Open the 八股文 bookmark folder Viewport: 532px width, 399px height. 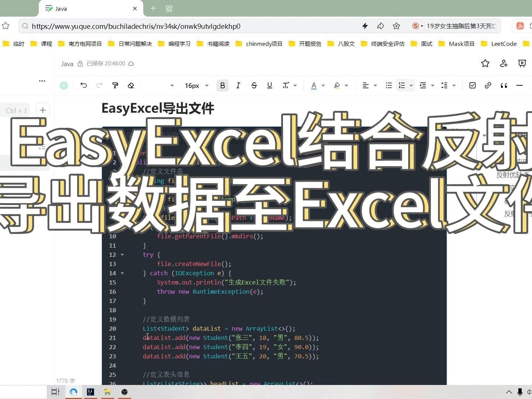(341, 44)
